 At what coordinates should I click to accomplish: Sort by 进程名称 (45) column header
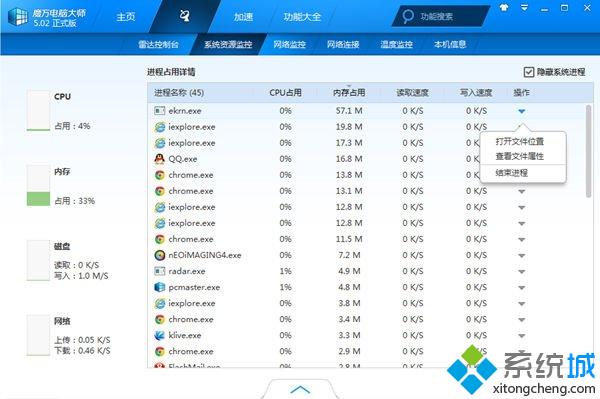[179, 93]
